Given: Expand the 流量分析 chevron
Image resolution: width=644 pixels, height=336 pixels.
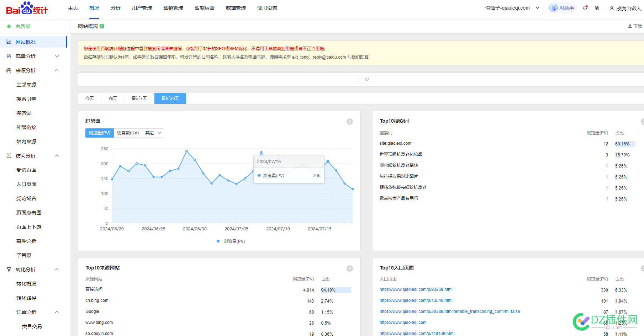Looking at the screenshot, I should (x=57, y=56).
